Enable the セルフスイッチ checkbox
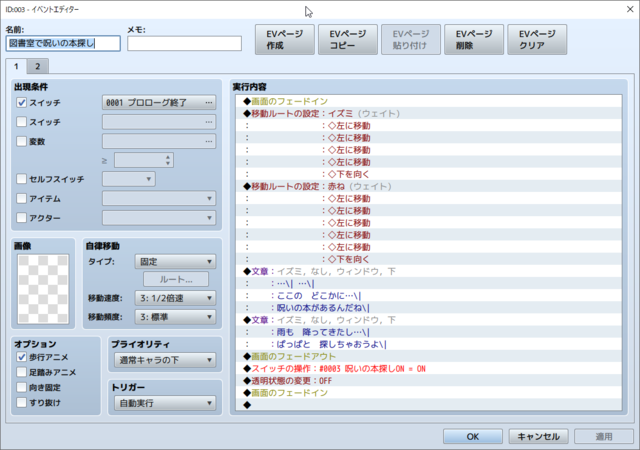Image resolution: width=640 pixels, height=450 pixels. (21, 179)
